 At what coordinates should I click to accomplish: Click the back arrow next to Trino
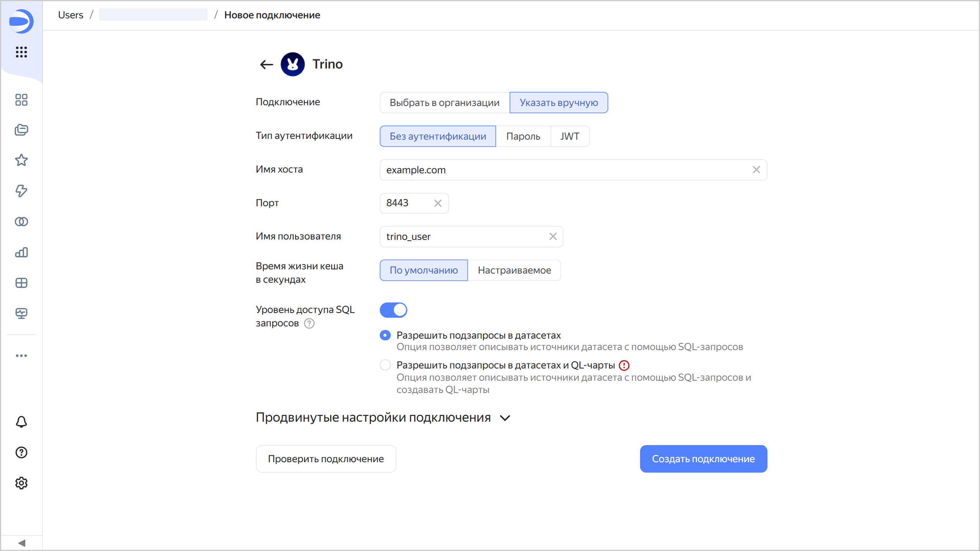pyautogui.click(x=266, y=64)
